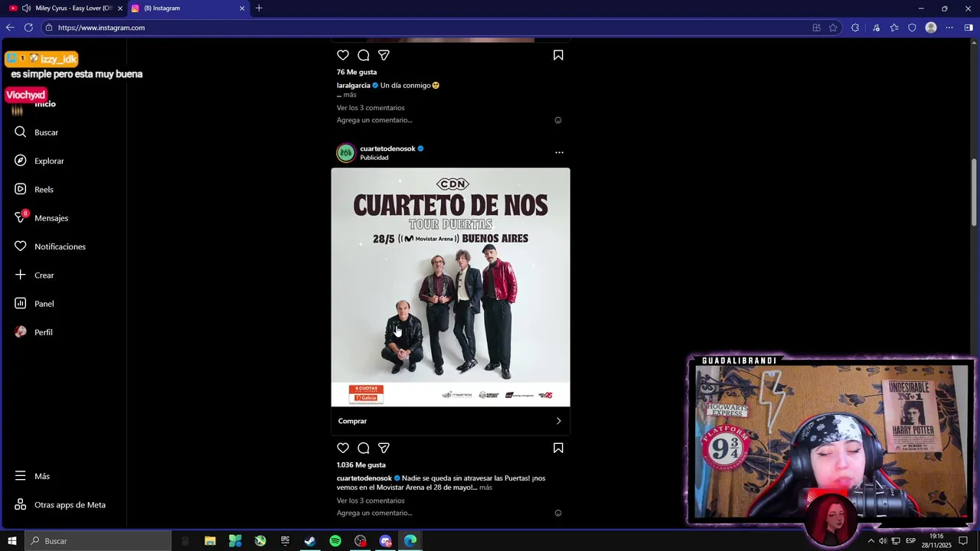980x551 pixels.
Task: Share the cuartetodenosok post
Action: (384, 448)
